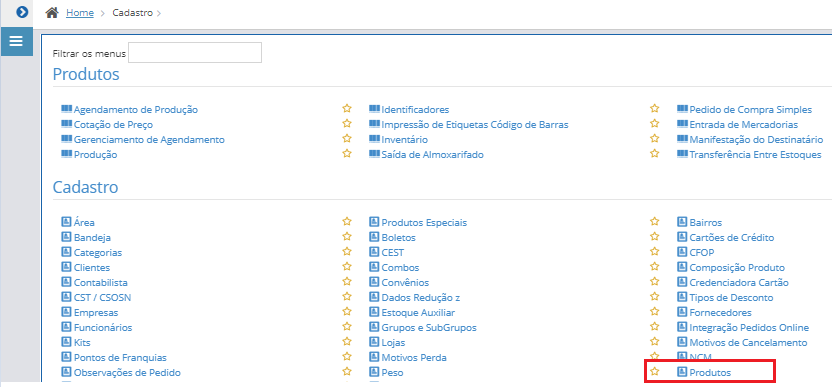Open the Peso link
Screen dimensions: 832x387
[x=393, y=373]
